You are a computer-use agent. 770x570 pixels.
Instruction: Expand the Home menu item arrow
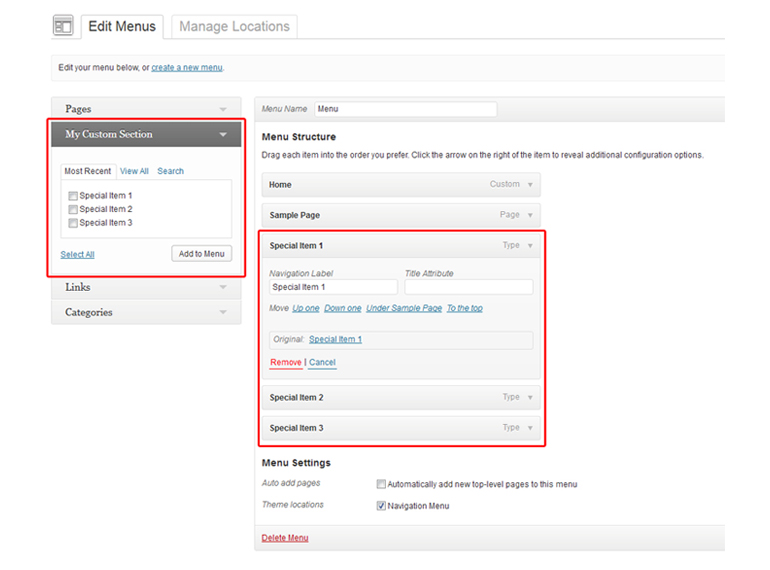pyautogui.click(x=530, y=185)
